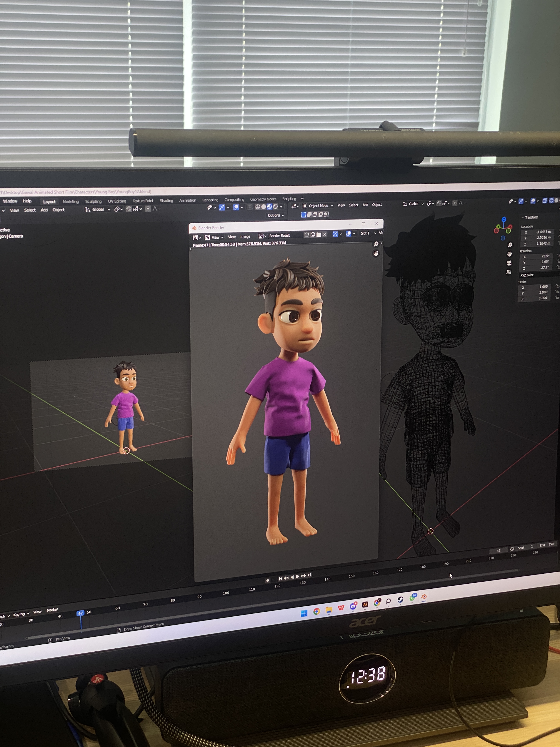Open the Object Mode dropdown
Image resolution: width=560 pixels, height=747 pixels.
click(x=318, y=206)
